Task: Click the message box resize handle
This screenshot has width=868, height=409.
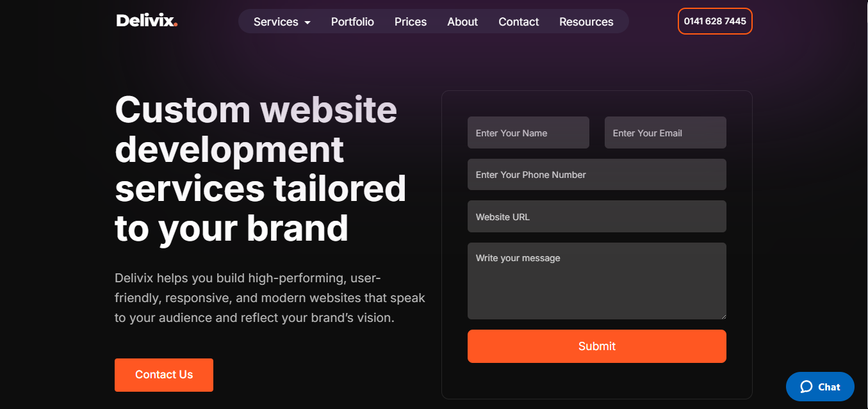Action: tap(723, 316)
